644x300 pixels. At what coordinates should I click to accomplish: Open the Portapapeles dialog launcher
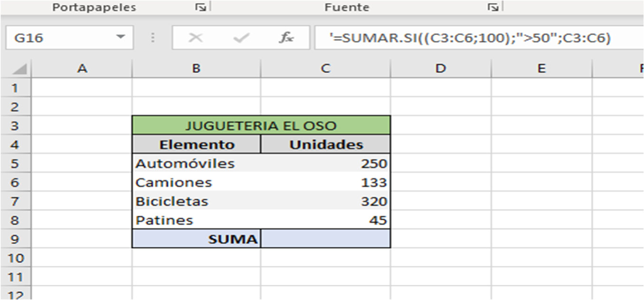[x=201, y=7]
